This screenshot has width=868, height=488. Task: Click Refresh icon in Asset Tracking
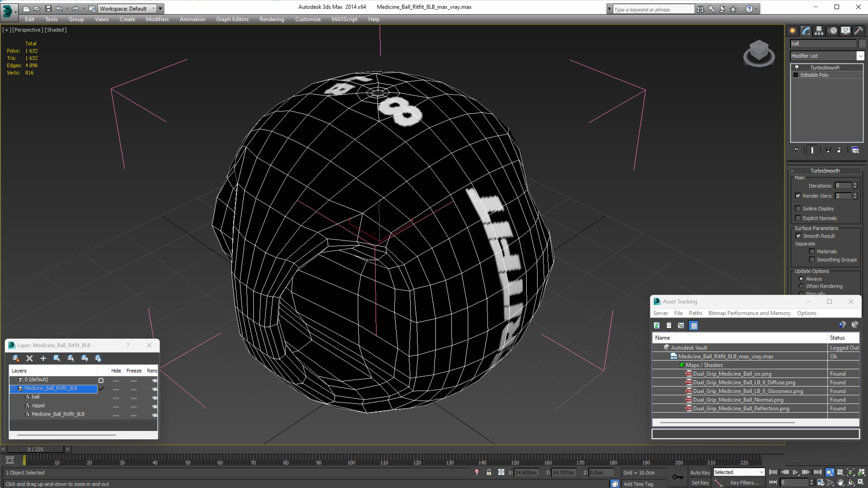tap(656, 325)
